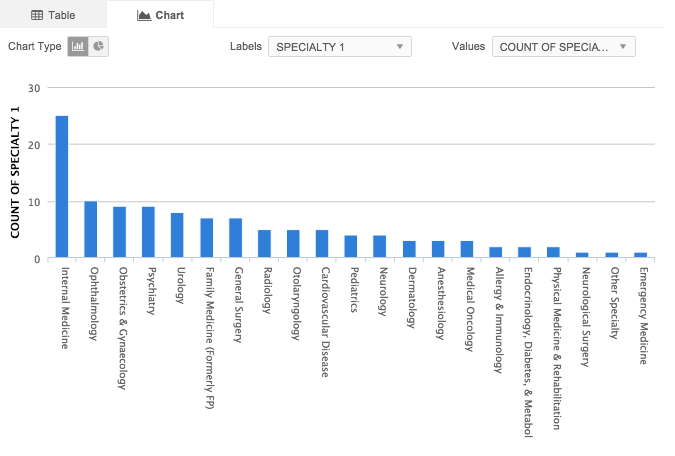Click the Psychiatry bar

(149, 233)
